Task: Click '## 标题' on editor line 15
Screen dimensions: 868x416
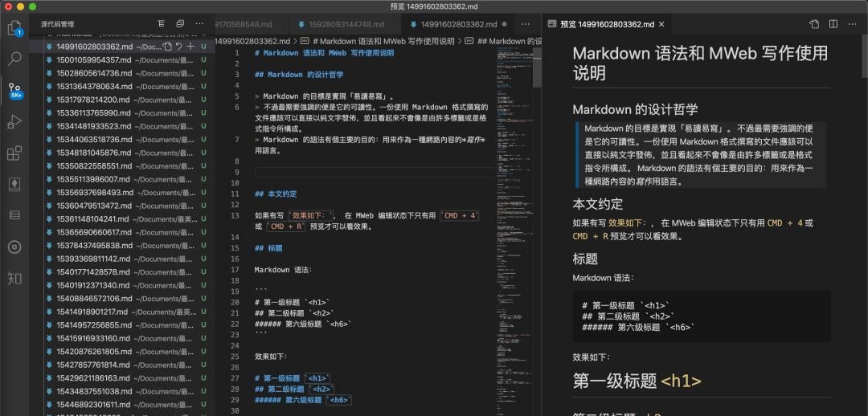Action: (268, 248)
